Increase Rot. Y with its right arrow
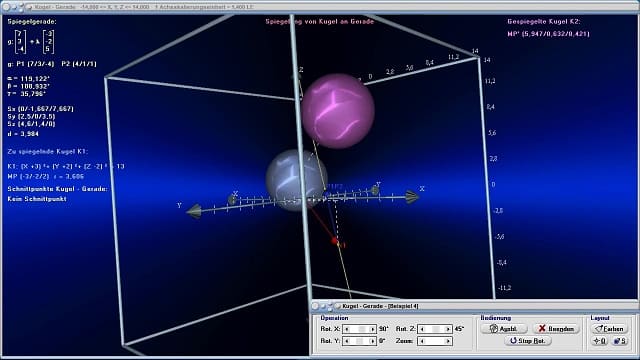Viewport: 640px width, 360px height. tap(372, 341)
